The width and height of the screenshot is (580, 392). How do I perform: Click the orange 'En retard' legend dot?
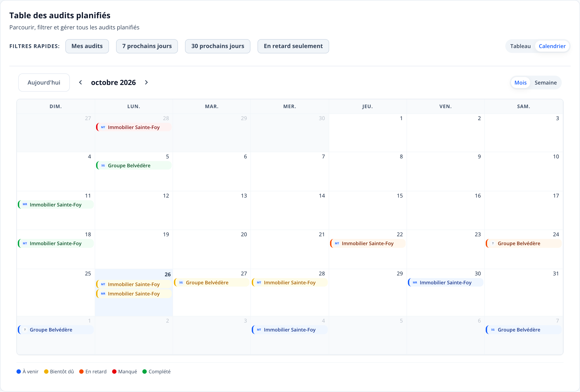tap(81, 372)
